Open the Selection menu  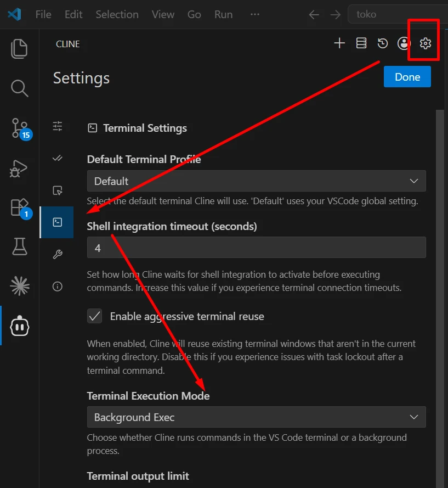point(117,14)
